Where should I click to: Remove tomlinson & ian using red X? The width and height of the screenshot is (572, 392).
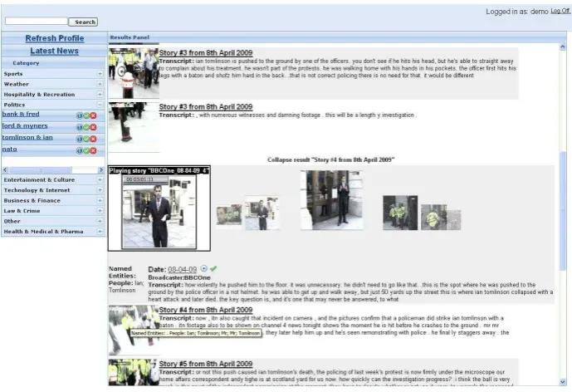93,139
